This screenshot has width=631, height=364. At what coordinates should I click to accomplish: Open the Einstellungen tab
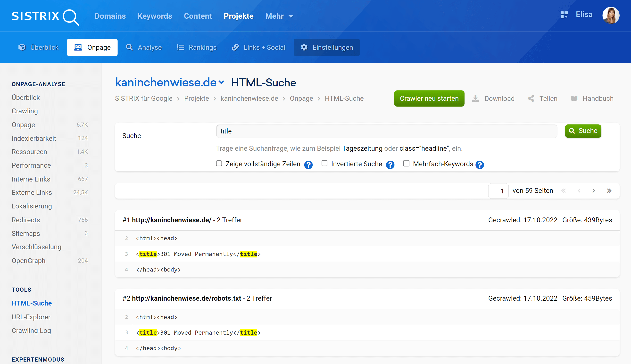coord(327,47)
